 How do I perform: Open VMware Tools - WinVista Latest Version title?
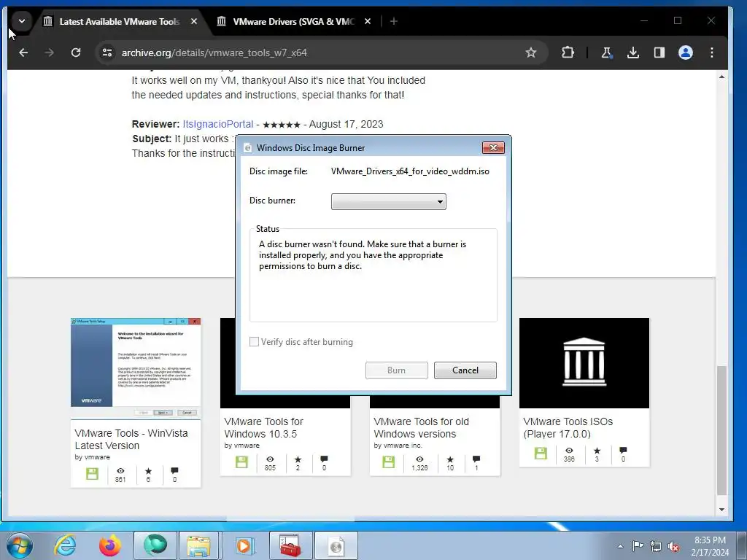(x=131, y=439)
